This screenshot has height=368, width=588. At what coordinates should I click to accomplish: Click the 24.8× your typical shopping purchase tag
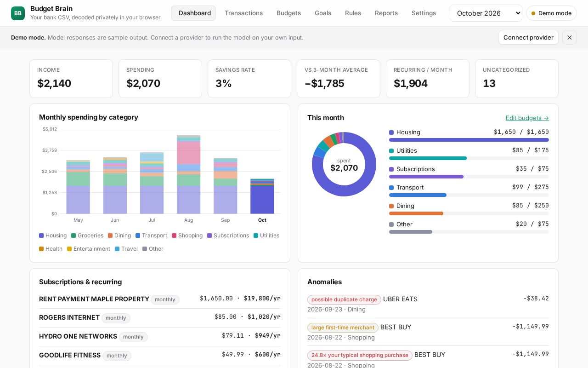pos(360,356)
